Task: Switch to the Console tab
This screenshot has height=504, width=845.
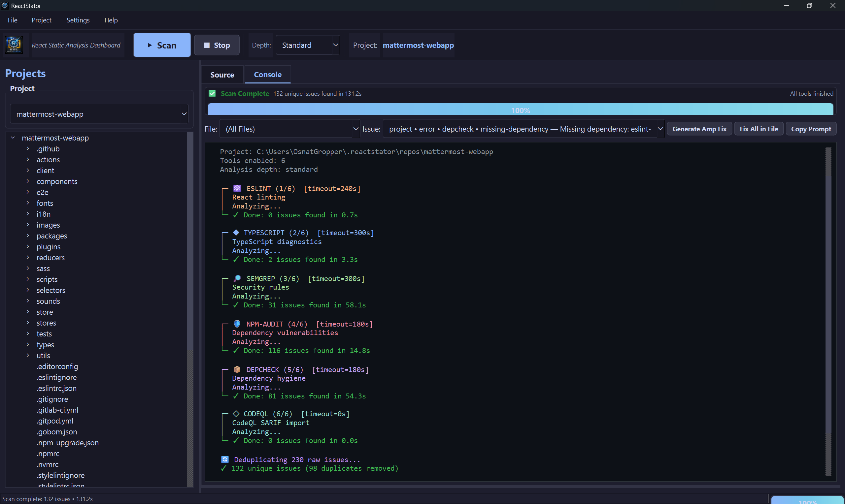Action: click(x=268, y=74)
